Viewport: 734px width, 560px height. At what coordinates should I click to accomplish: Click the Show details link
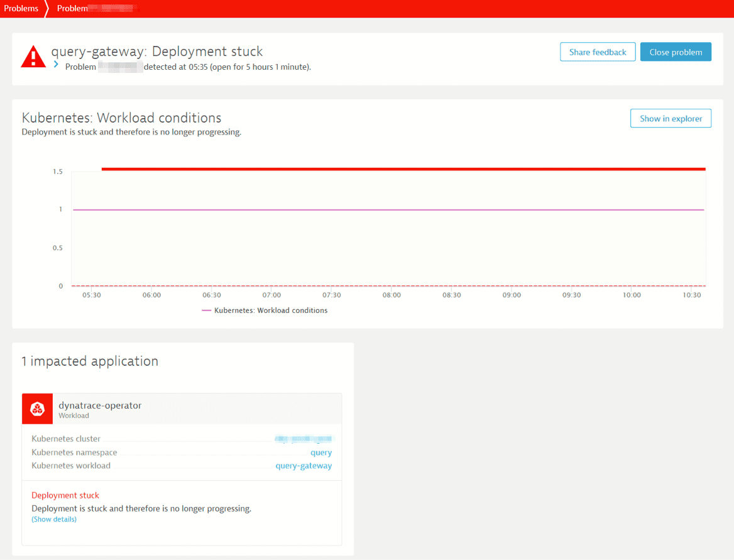[54, 519]
